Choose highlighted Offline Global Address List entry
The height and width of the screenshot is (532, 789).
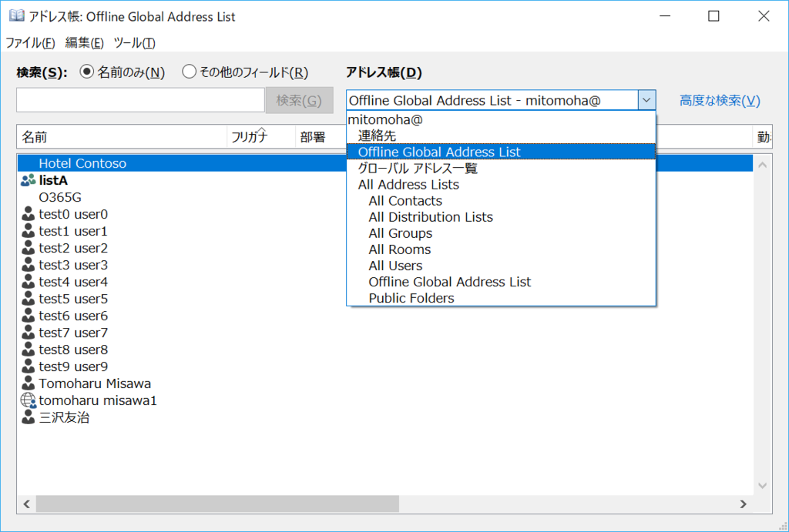click(501, 152)
